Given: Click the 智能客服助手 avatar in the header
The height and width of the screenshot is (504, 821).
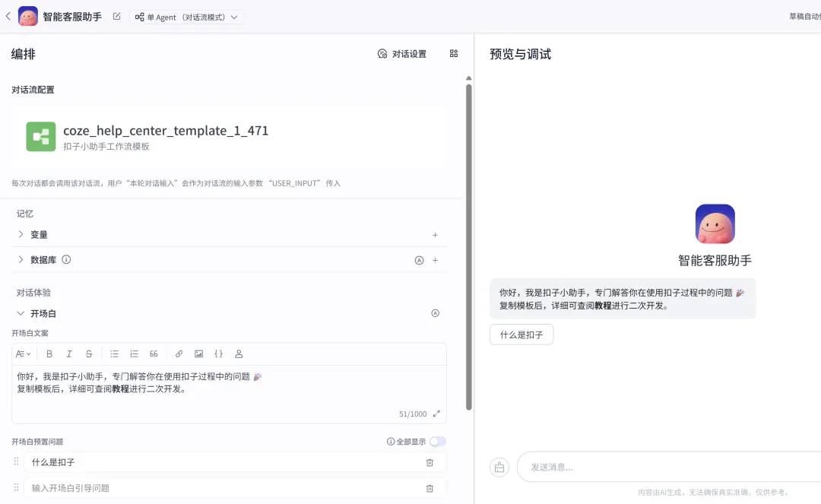Looking at the screenshot, I should tap(28, 16).
